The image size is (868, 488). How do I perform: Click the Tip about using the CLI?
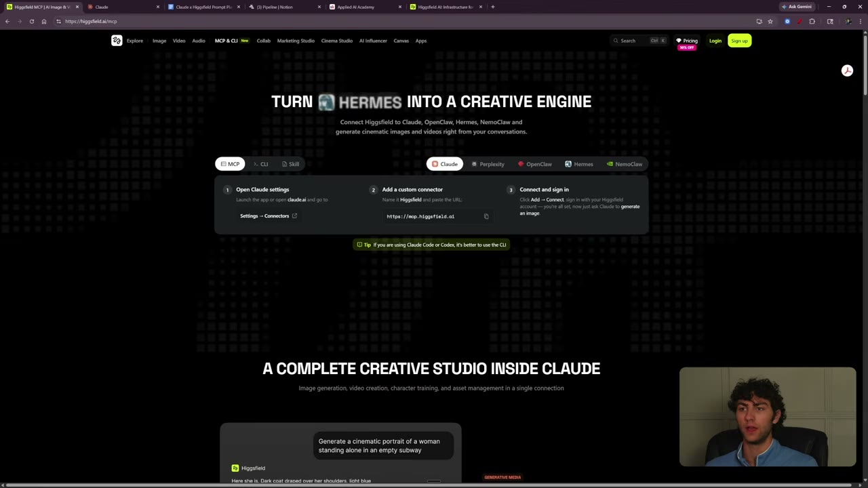[x=431, y=245]
